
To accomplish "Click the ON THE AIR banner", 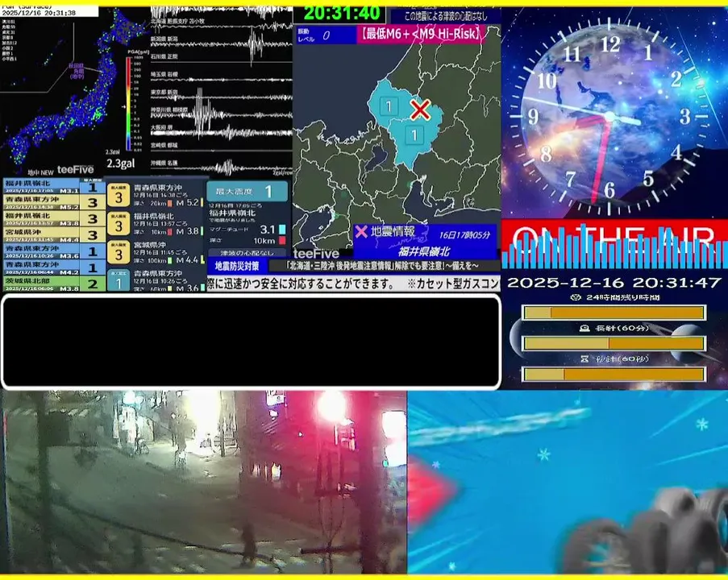I will point(614,243).
